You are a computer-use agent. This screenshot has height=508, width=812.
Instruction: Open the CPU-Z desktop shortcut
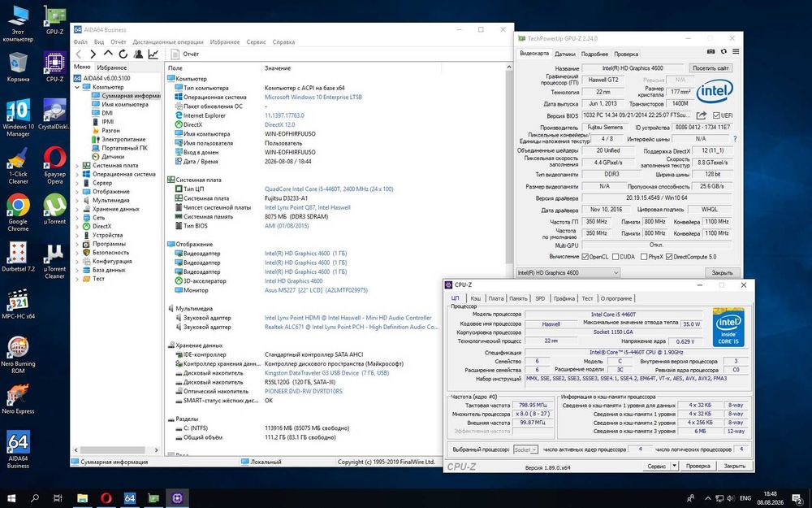(x=54, y=67)
